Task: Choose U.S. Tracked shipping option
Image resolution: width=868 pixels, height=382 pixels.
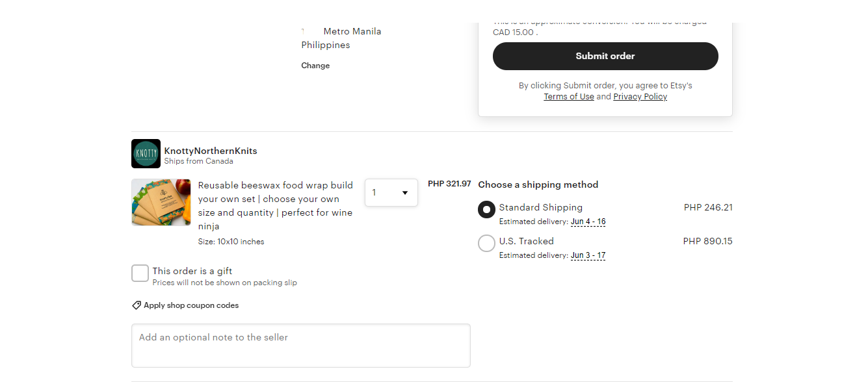Action: tap(486, 244)
